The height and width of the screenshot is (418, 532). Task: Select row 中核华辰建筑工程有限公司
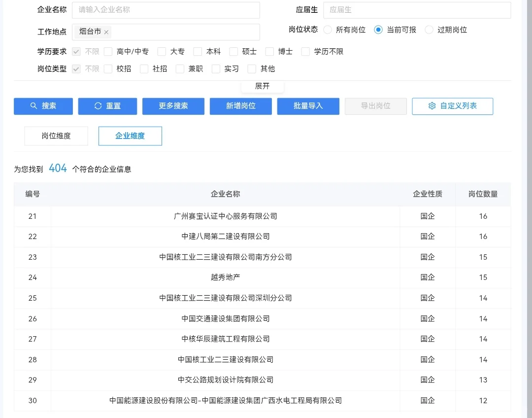(x=262, y=339)
